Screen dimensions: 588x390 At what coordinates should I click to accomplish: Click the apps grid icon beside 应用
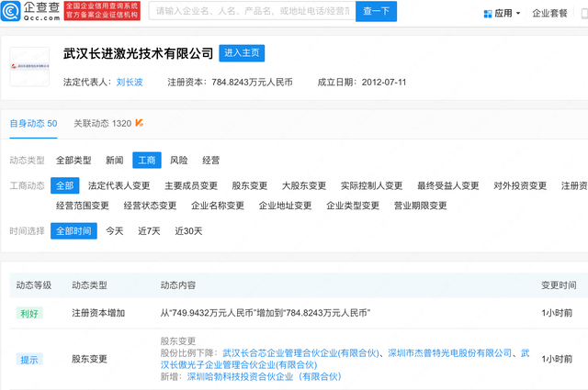[x=486, y=14]
